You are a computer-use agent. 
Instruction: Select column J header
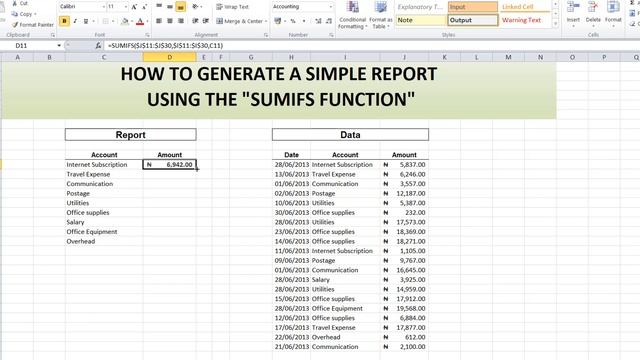404,58
